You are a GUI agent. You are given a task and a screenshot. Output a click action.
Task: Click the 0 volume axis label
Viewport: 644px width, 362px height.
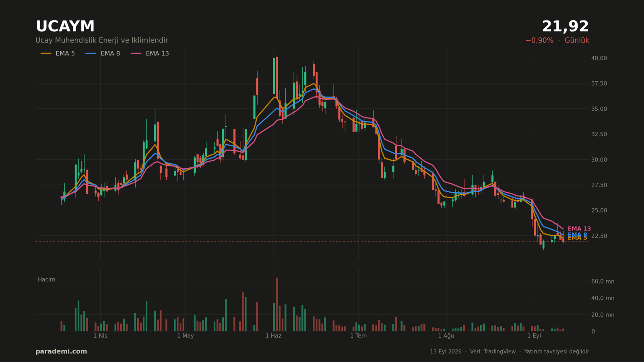tap(593, 331)
